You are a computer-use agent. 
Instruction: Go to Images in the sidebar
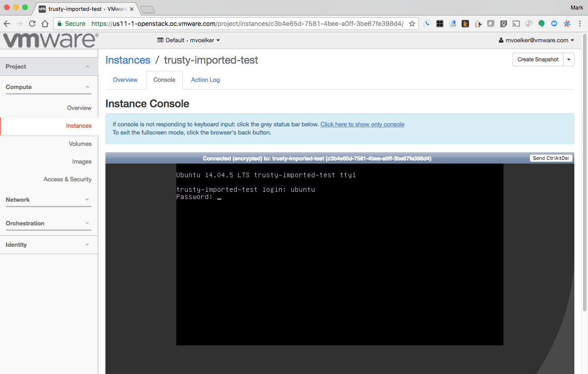82,161
